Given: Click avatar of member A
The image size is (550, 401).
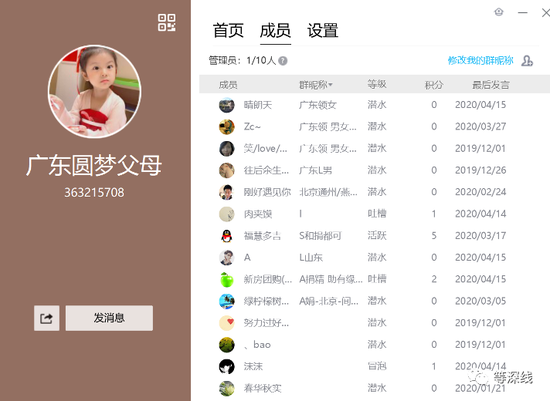Looking at the screenshot, I should tap(227, 258).
